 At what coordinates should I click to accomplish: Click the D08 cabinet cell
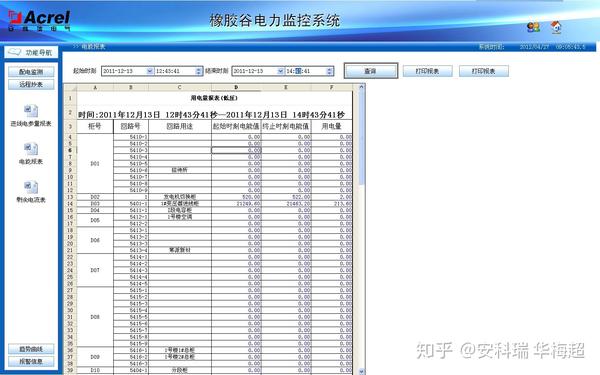95,317
